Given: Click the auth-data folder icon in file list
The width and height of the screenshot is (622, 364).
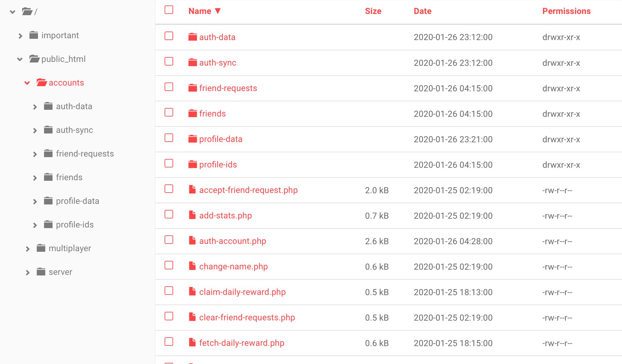Looking at the screenshot, I should (193, 37).
